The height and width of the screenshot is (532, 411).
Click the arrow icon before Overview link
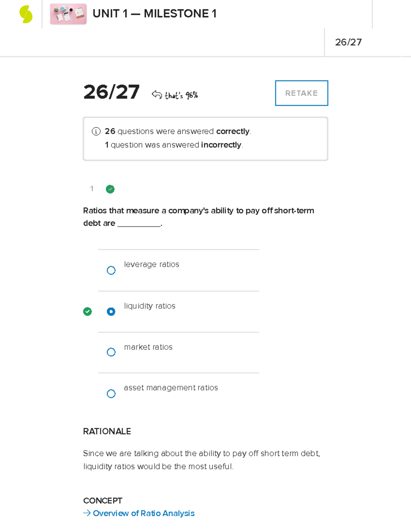87,513
